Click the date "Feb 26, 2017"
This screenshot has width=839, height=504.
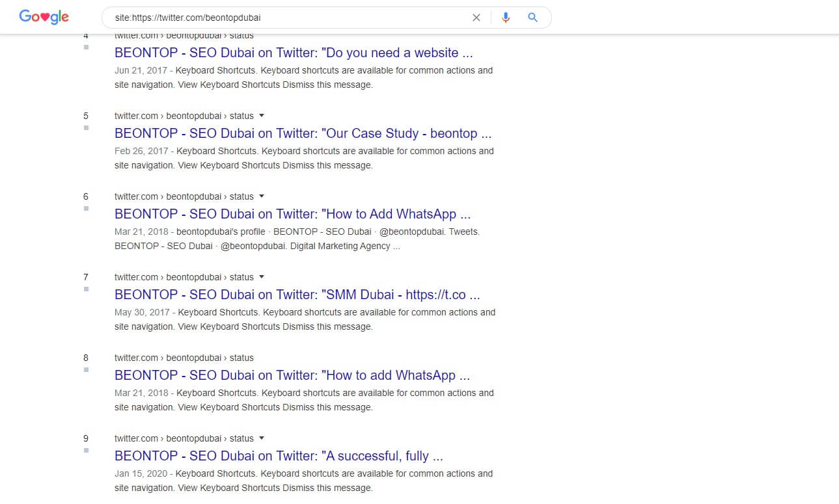(141, 151)
